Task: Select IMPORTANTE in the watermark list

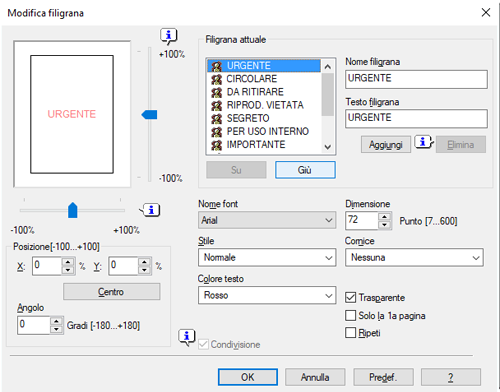Action: tap(264, 145)
